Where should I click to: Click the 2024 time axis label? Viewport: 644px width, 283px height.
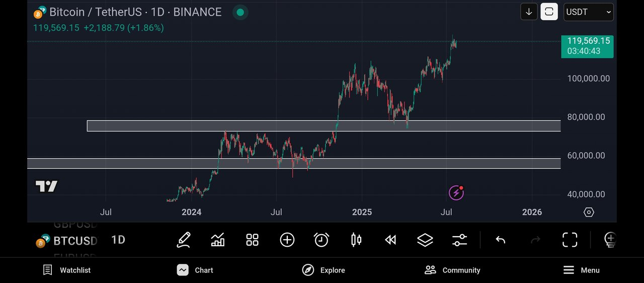point(191,212)
